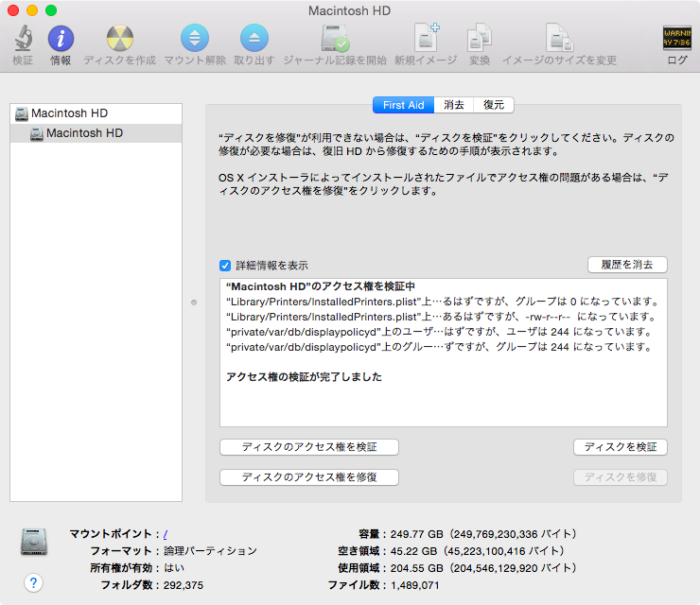Click the log heading "Macintosh HD"のアクセス権を検証中
The image size is (700, 605).
click(321, 286)
